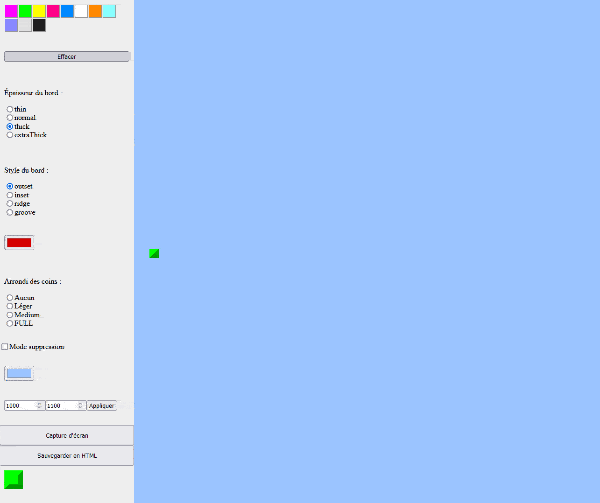The image size is (600, 503).
Task: Open the light blue background color picker
Action: tap(19, 373)
